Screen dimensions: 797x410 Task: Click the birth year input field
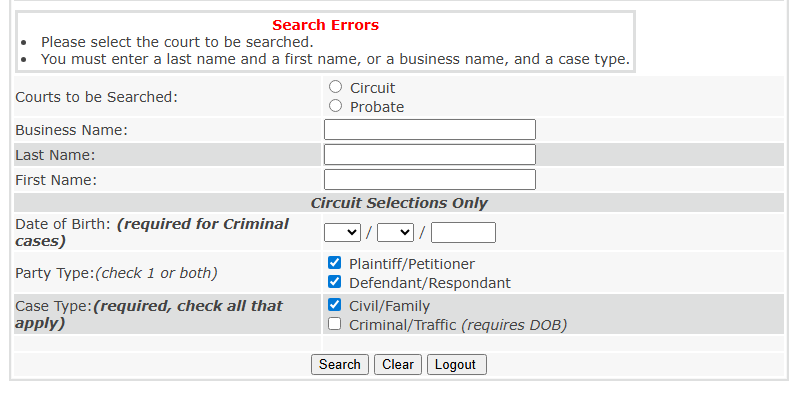pos(463,232)
